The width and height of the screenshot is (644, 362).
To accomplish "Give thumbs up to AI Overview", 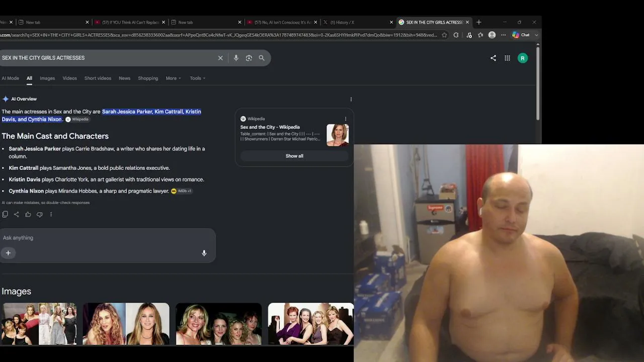I will (28, 214).
